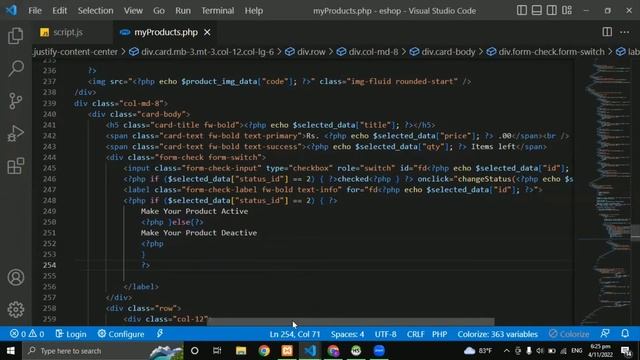Change file encoding UTF-8
This screenshot has width=640, height=360.
tap(385, 334)
